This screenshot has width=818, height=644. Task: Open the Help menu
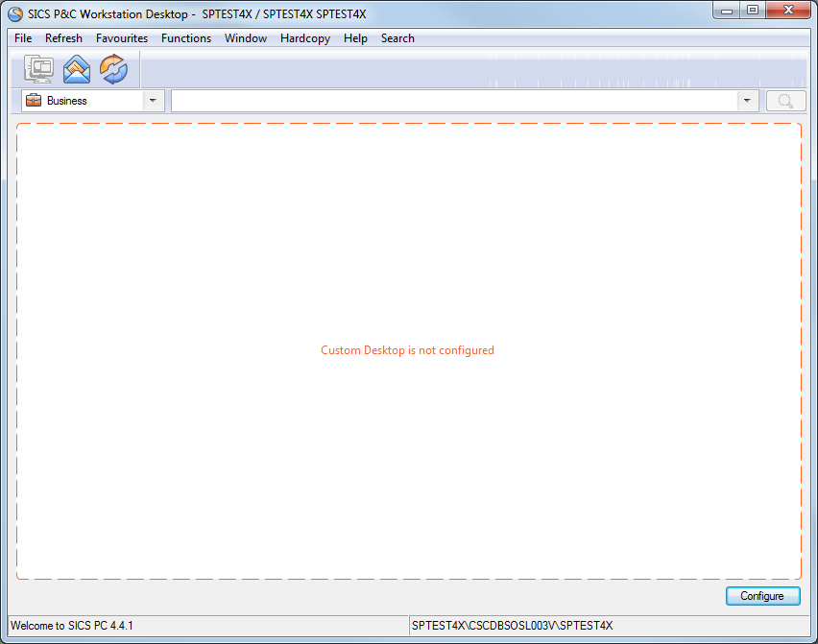click(355, 38)
